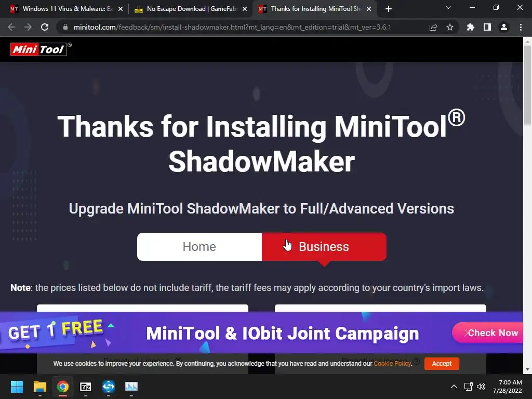This screenshot has width=532, height=399.
Task: Click the volume speaker tray icon
Action: [481, 387]
